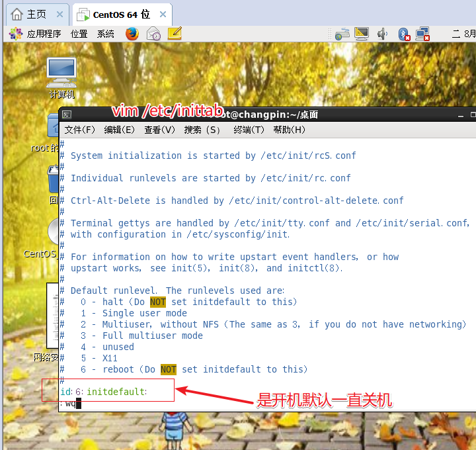Click the terminal window title icon
This screenshot has height=450, width=476.
[x=67, y=114]
